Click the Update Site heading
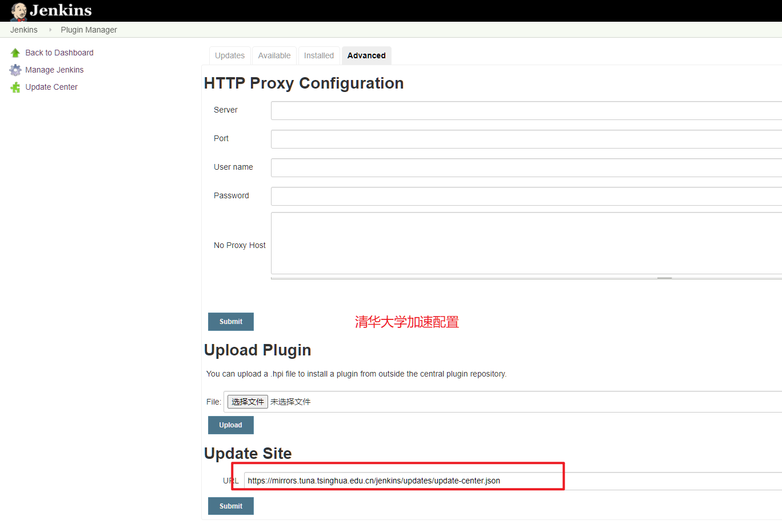This screenshot has height=532, width=782. point(248,454)
